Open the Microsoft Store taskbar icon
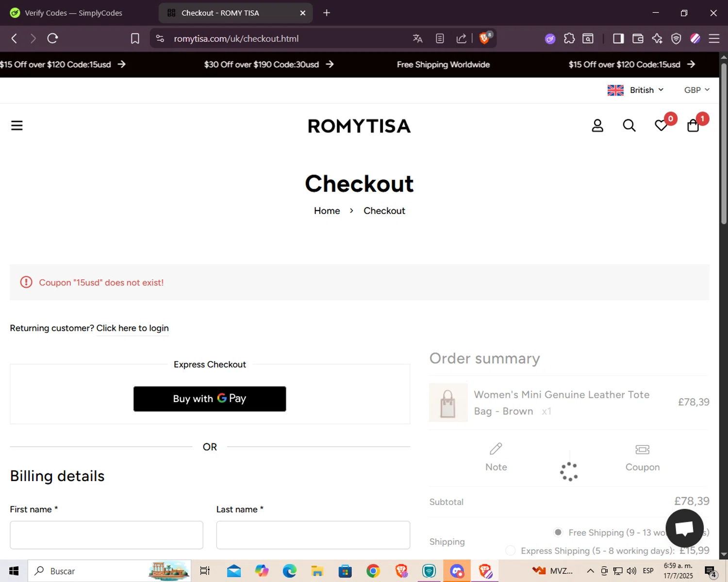The height and width of the screenshot is (582, 728). pos(345,571)
